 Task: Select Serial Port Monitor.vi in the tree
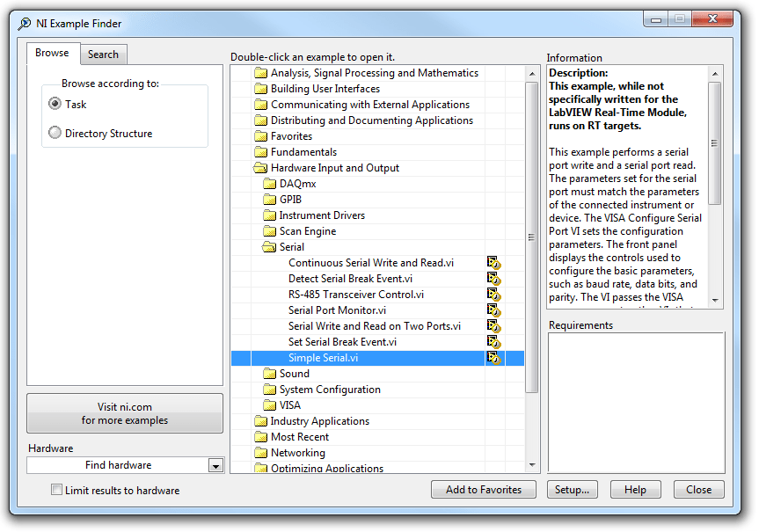coord(339,310)
